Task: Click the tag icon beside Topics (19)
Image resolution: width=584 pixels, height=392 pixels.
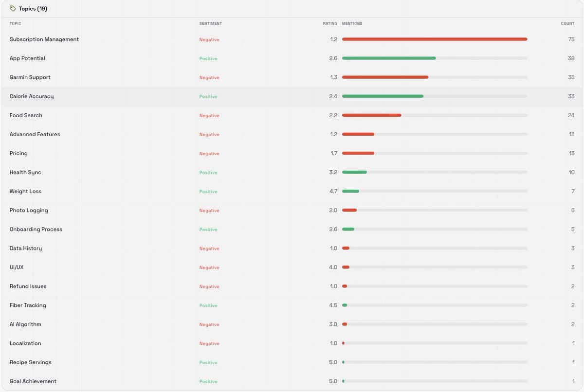Action: click(13, 9)
